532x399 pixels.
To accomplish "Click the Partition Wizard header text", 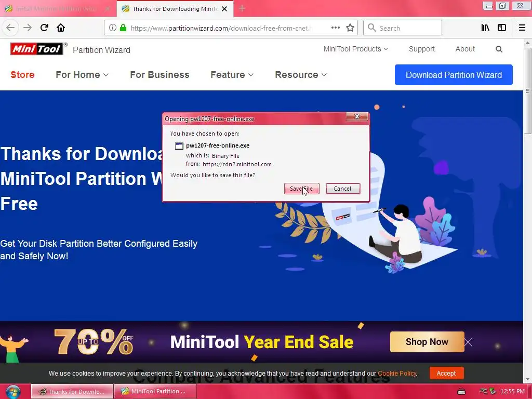I will [101, 50].
